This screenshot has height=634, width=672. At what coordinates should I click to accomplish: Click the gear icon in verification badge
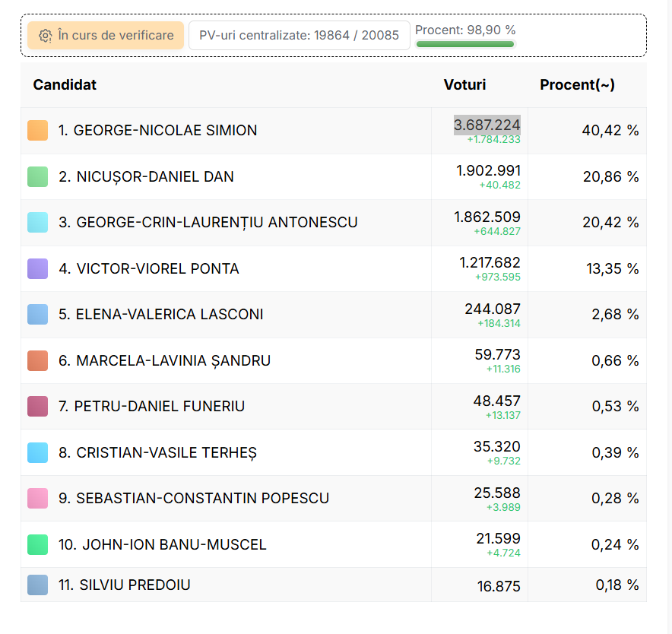45,36
